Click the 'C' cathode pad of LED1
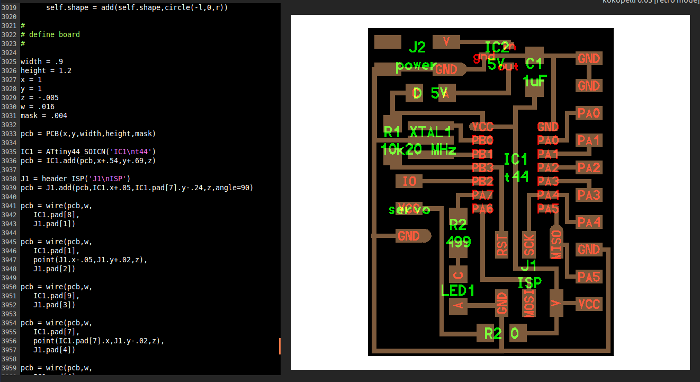 click(458, 274)
